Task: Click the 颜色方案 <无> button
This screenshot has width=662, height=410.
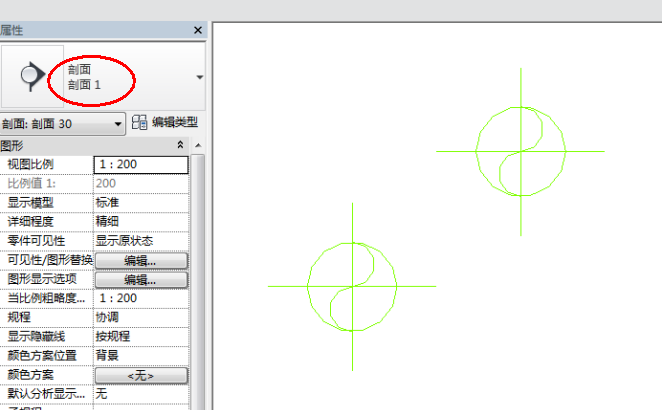Action: [x=141, y=375]
